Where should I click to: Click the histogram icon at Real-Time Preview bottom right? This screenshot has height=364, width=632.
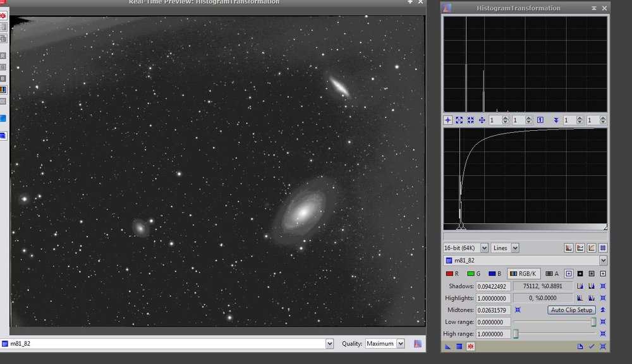[x=418, y=343]
